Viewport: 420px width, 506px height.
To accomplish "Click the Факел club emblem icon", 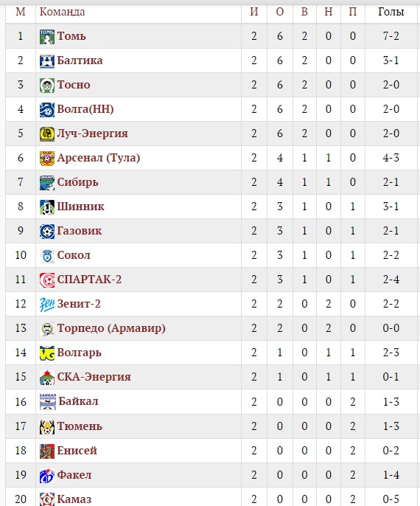I will click(47, 475).
